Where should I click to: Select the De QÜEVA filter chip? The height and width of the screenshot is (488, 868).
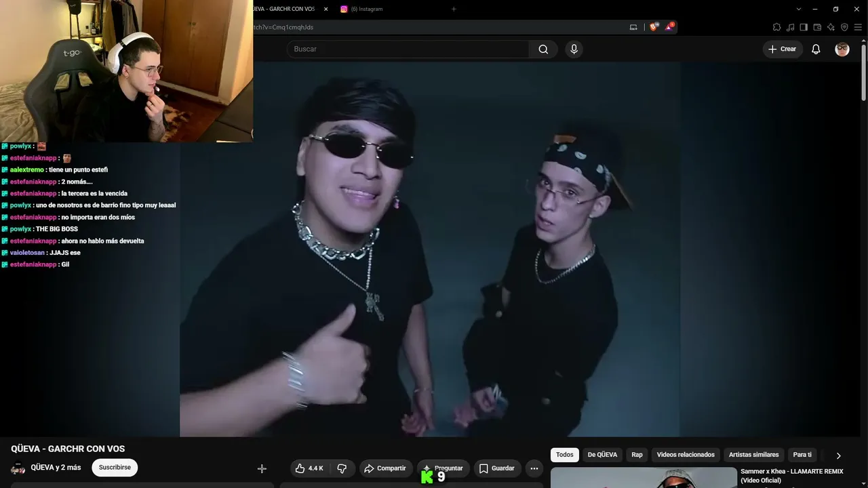tap(602, 455)
